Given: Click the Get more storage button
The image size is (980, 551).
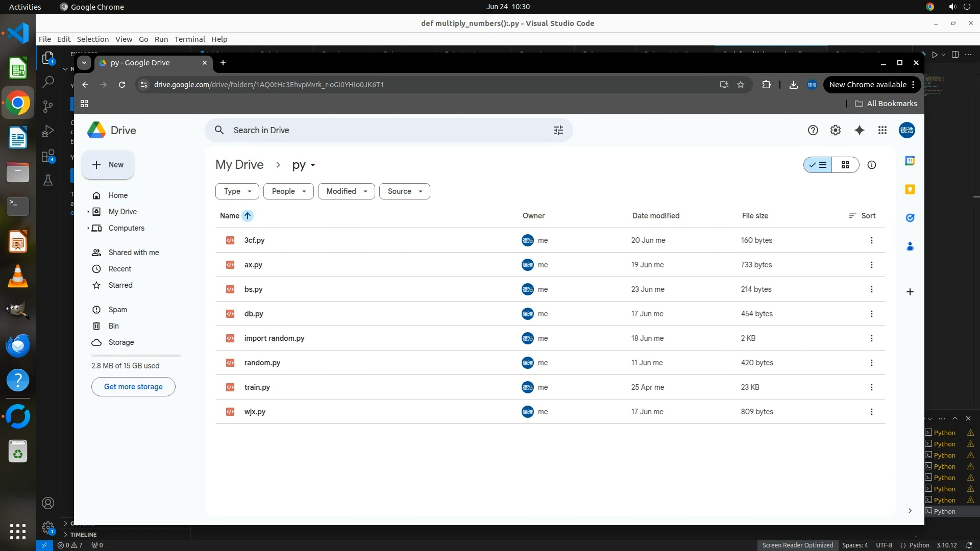Looking at the screenshot, I should point(133,387).
